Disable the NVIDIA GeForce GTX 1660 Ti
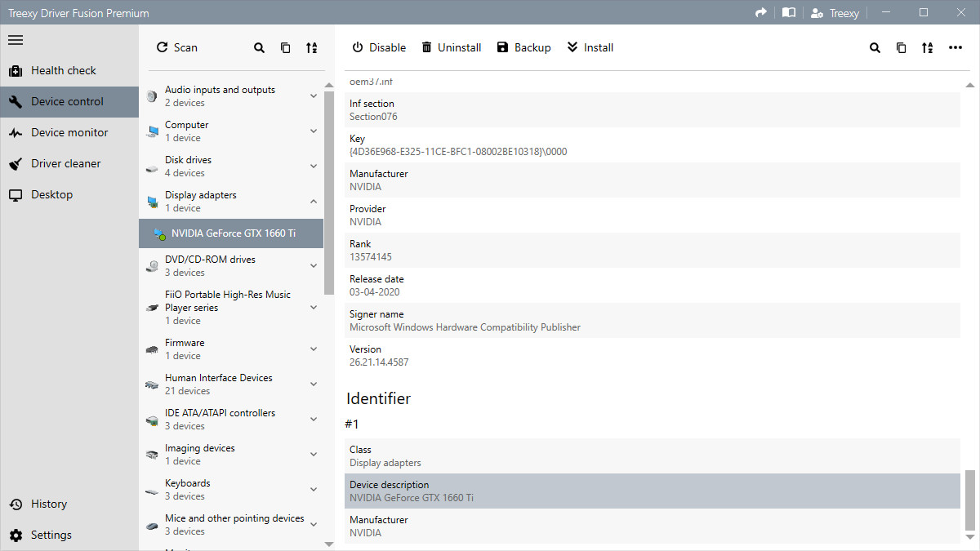 pos(378,47)
